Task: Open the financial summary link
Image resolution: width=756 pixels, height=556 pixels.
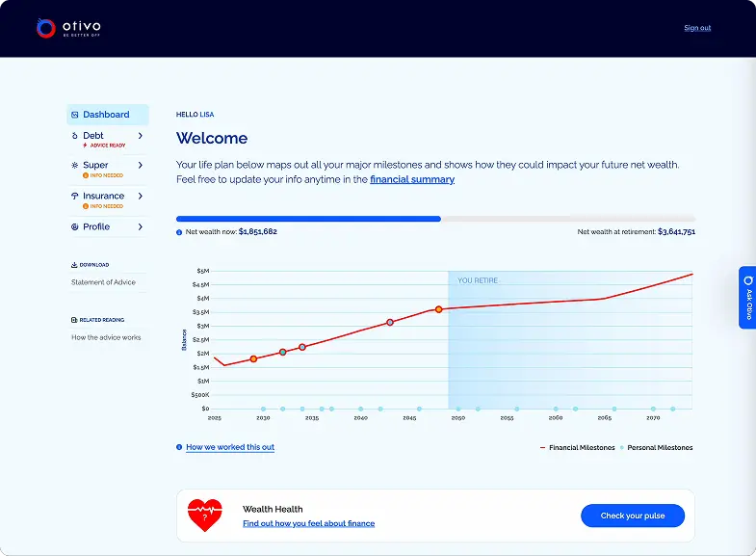Action: [x=412, y=179]
